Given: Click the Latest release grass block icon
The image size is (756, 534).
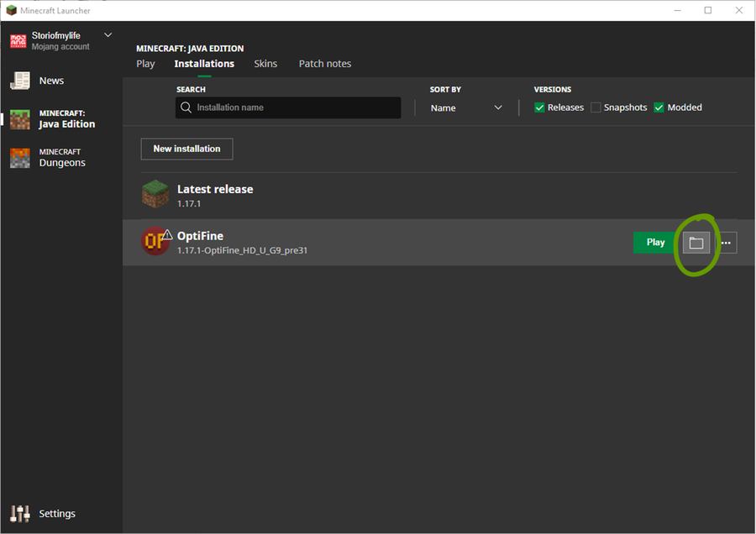Looking at the screenshot, I should click(155, 194).
